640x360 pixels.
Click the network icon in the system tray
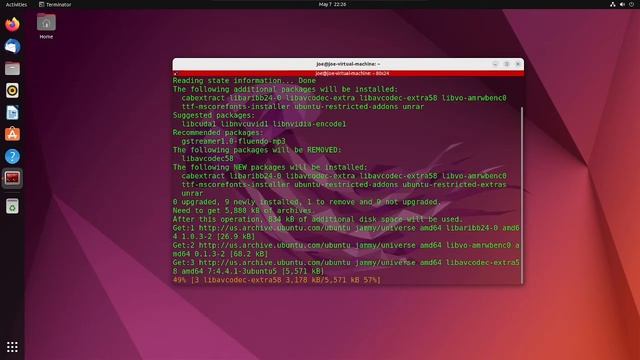(x=613, y=4)
